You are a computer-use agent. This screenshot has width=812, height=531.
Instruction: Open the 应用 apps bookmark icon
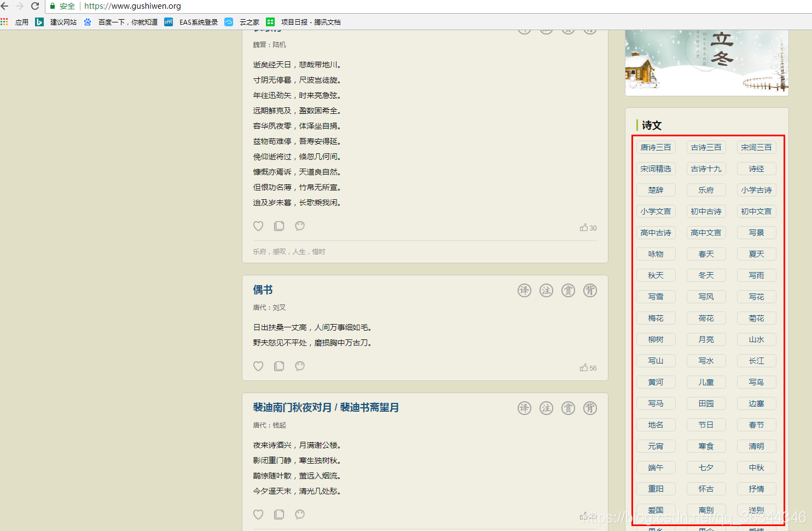(x=4, y=22)
